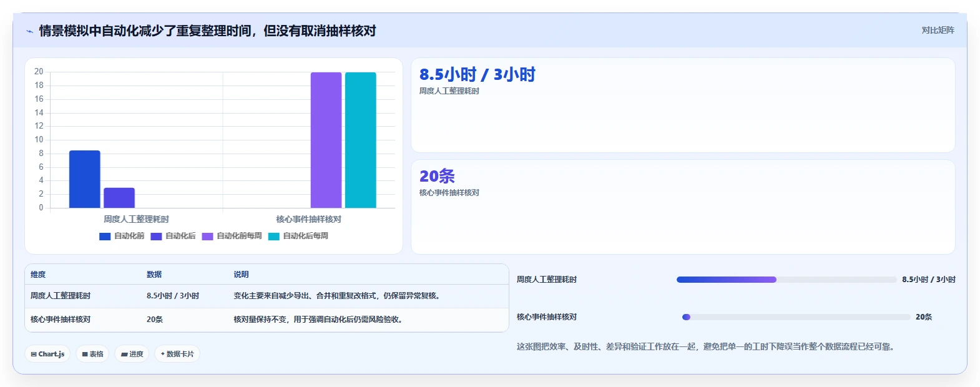Click the Chart.js tag chip
The width and height of the screenshot is (980, 387).
tap(47, 354)
